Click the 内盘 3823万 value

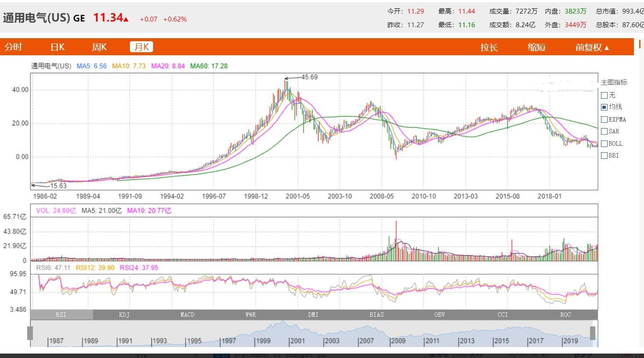pyautogui.click(x=576, y=11)
